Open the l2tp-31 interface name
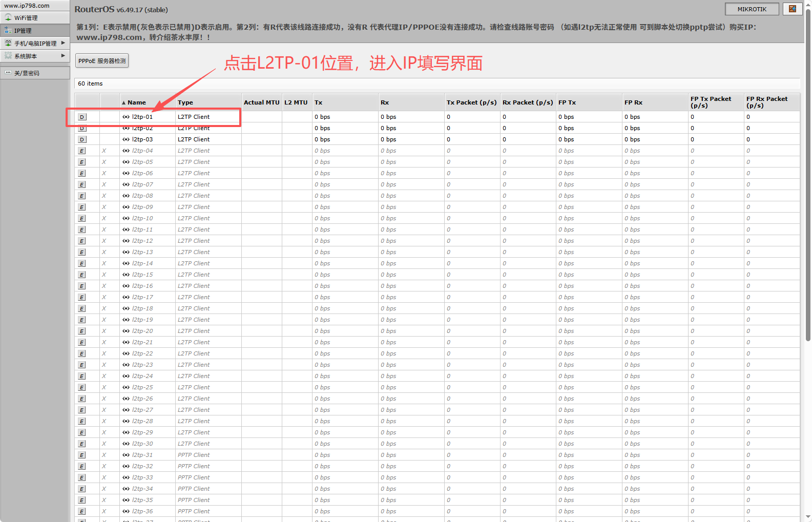 142,455
